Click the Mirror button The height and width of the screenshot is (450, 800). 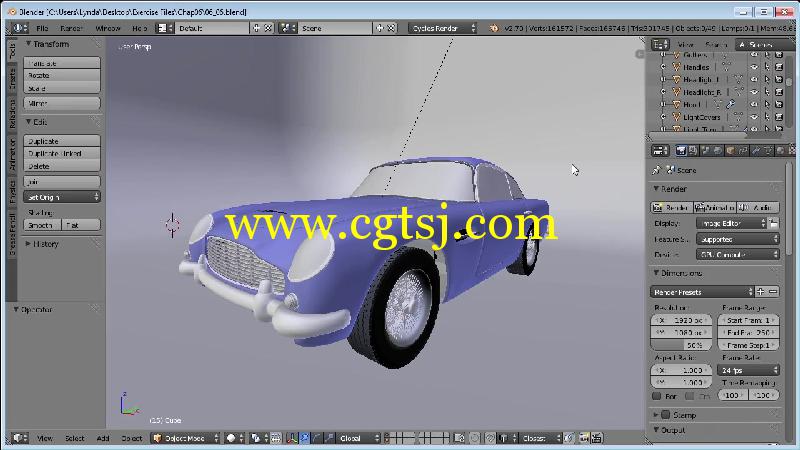(62, 103)
